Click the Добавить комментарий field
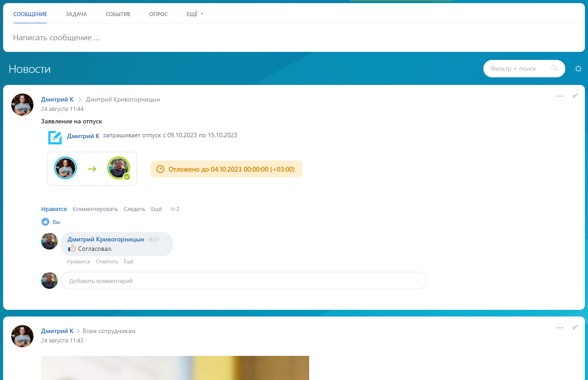Viewport: 588px width, 380px height. 244,281
